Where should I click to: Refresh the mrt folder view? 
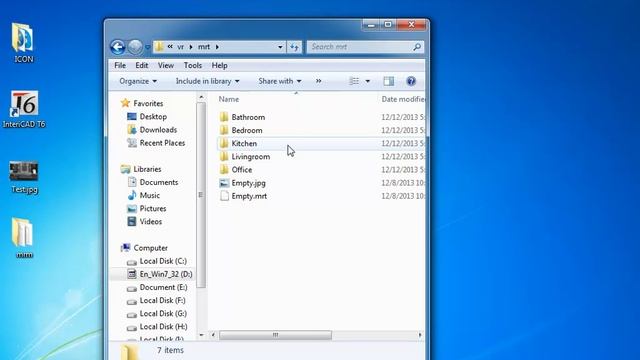click(x=294, y=47)
